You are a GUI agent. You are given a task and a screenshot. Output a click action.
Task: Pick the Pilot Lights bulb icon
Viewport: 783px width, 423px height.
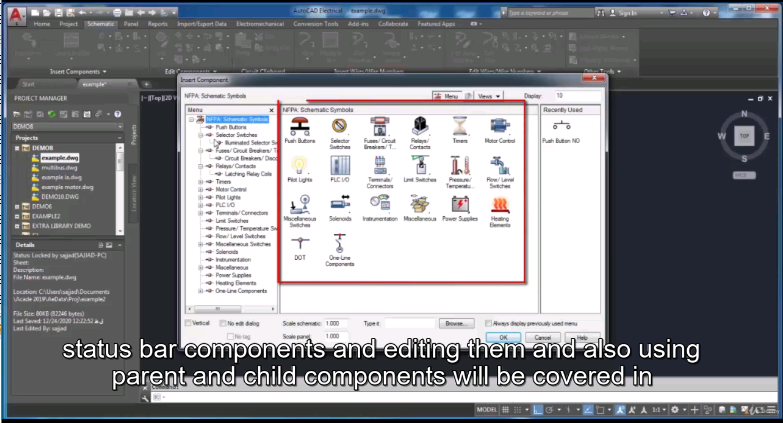300,165
